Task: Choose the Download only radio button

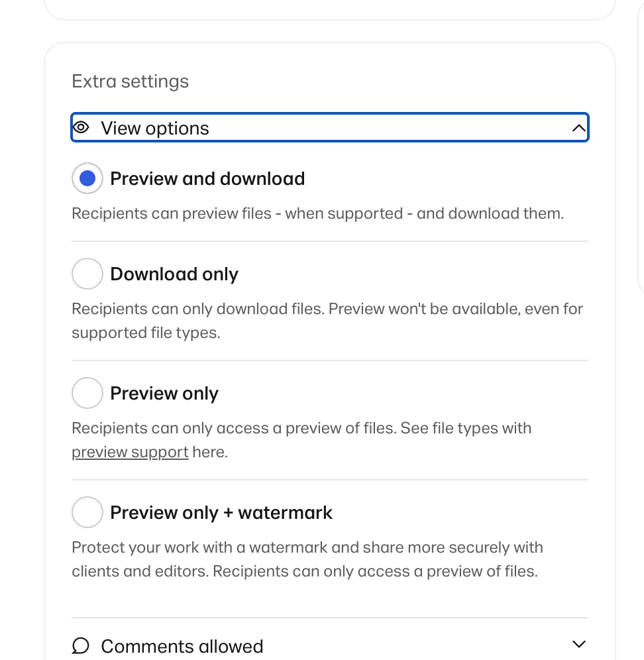Action: coord(87,274)
